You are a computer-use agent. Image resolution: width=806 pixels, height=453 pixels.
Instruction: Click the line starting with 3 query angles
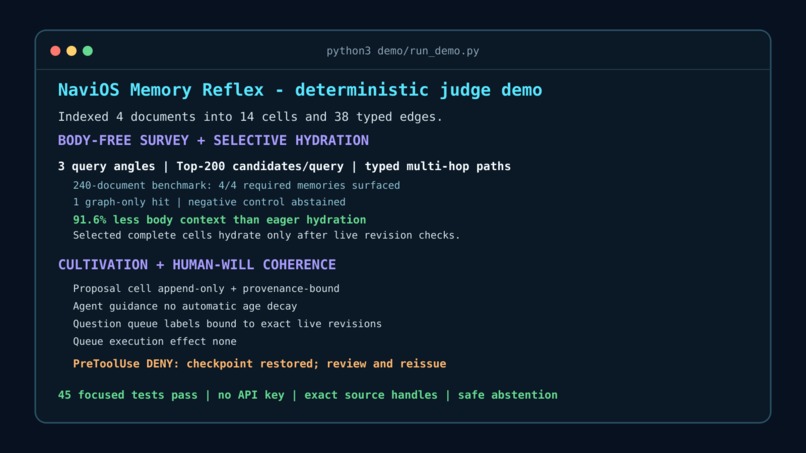coord(284,166)
